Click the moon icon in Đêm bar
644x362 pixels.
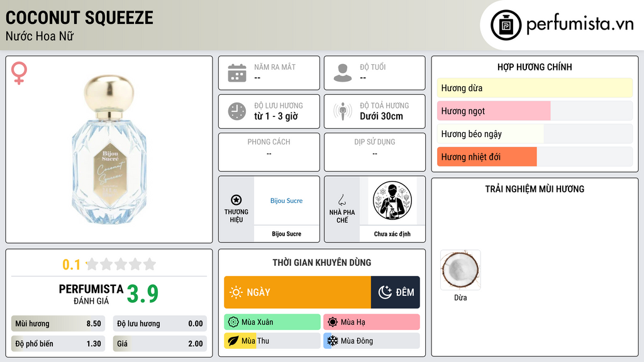coord(385,292)
